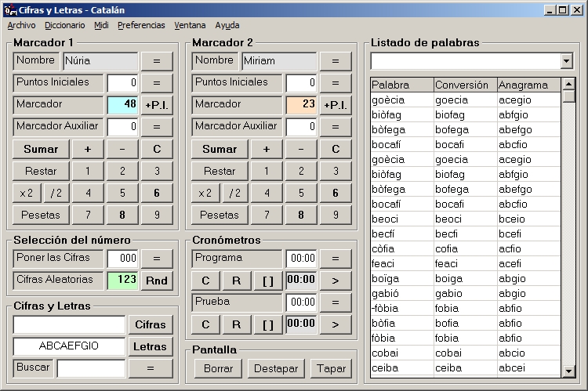
Task: Click the > start button for Prueba timer
Action: (x=336, y=324)
